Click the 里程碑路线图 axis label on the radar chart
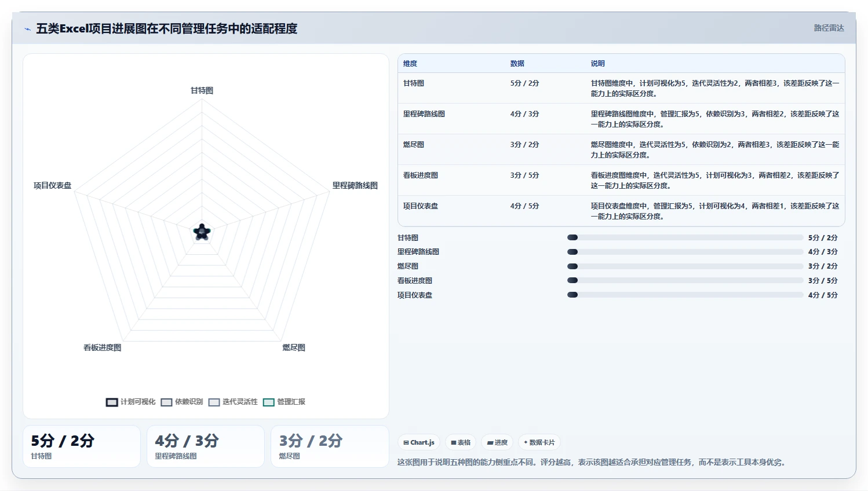This screenshot has width=868, height=491. (x=355, y=185)
